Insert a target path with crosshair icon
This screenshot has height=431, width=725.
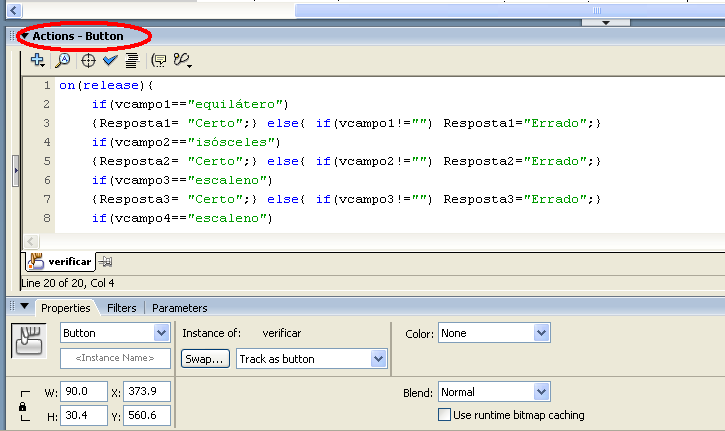pyautogui.click(x=88, y=61)
